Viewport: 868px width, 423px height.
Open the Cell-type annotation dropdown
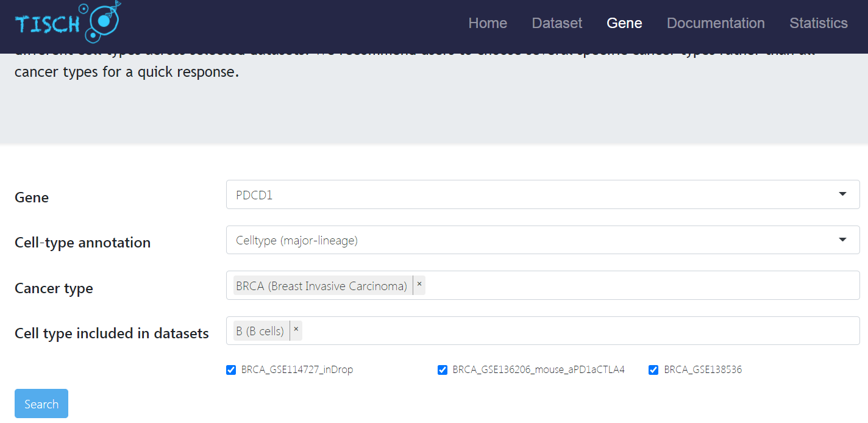[x=542, y=240]
